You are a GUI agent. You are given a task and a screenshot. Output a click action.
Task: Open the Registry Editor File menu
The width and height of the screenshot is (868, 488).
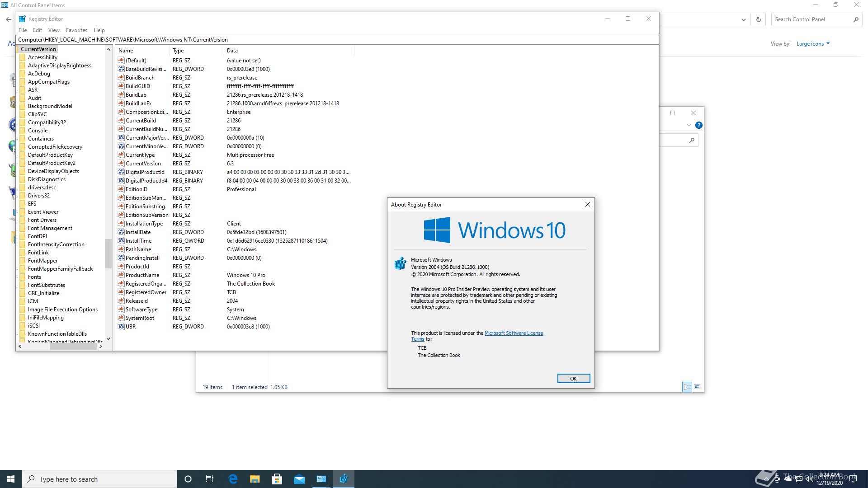pyautogui.click(x=23, y=30)
